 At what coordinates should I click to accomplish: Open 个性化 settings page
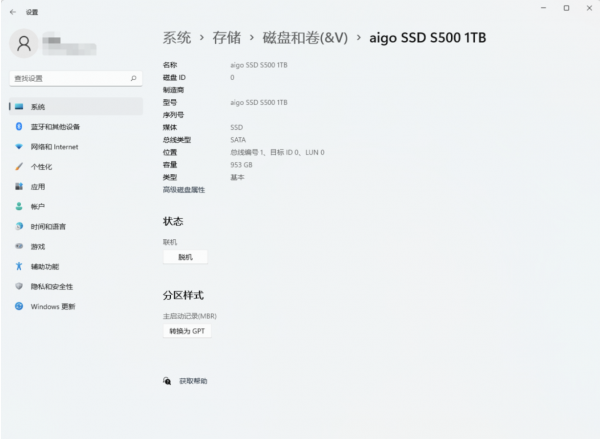coord(76,166)
